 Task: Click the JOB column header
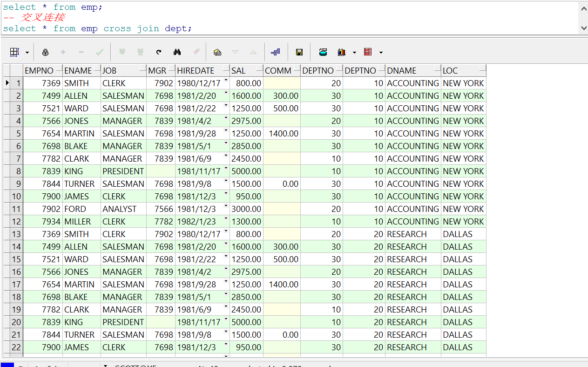[x=124, y=71]
